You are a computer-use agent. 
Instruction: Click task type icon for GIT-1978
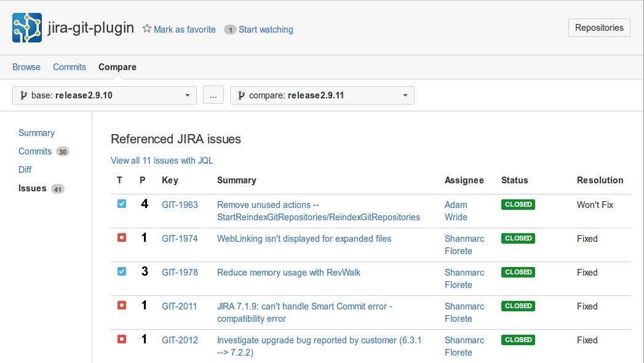click(122, 271)
